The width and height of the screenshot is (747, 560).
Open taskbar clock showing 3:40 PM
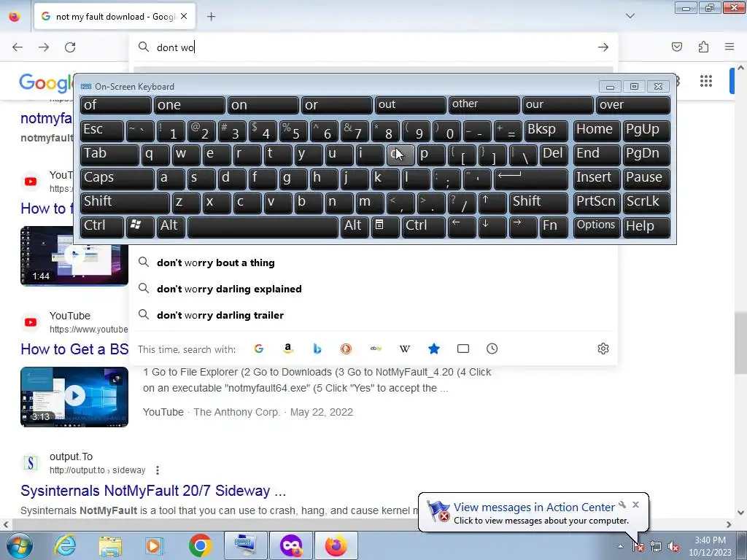(x=710, y=546)
